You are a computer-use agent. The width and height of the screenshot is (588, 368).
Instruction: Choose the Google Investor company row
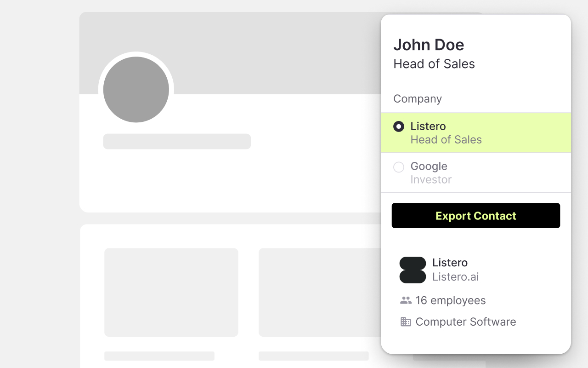(x=475, y=173)
